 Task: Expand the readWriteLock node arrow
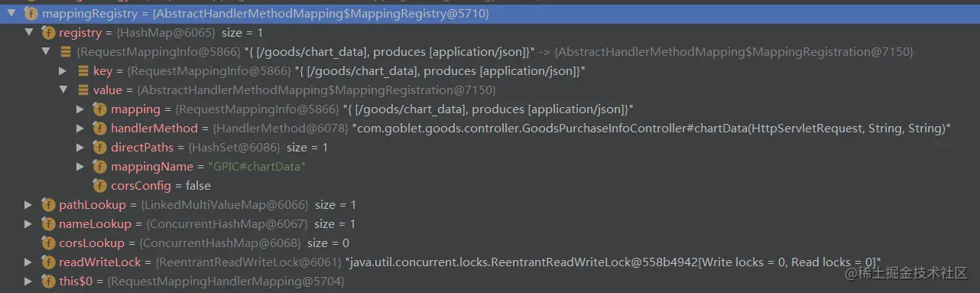28,262
